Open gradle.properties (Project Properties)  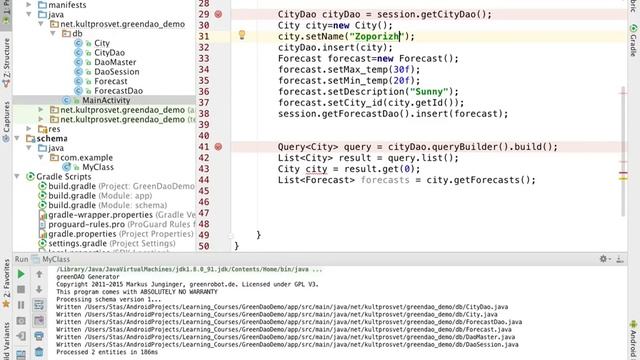[121, 234]
